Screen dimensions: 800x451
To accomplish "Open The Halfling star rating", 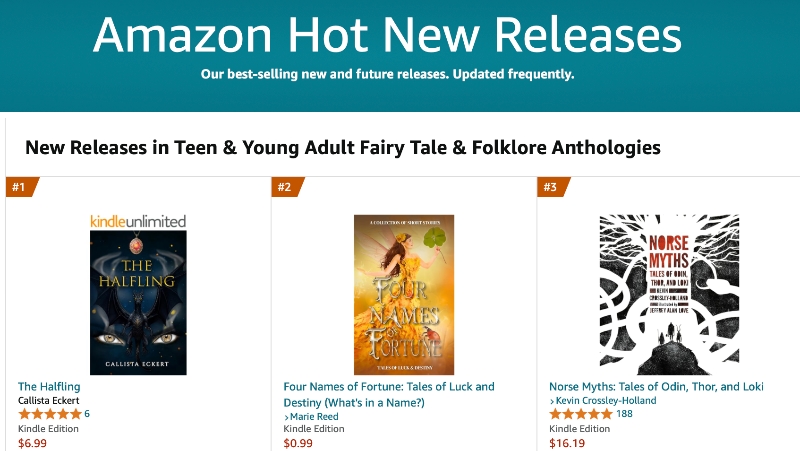I will coord(50,414).
